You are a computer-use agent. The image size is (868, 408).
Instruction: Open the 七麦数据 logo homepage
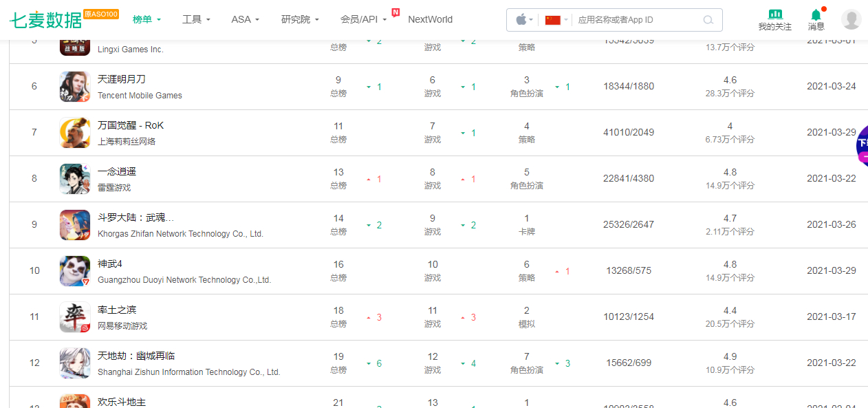tap(46, 20)
